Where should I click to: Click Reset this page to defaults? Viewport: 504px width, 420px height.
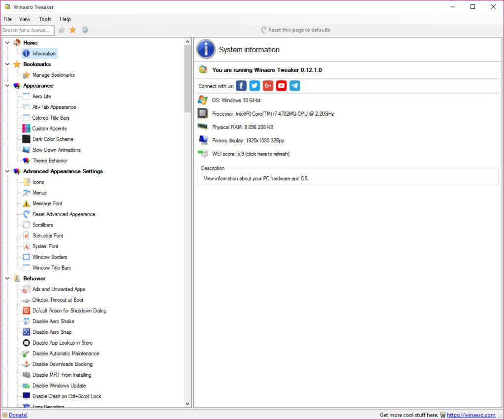coord(295,30)
